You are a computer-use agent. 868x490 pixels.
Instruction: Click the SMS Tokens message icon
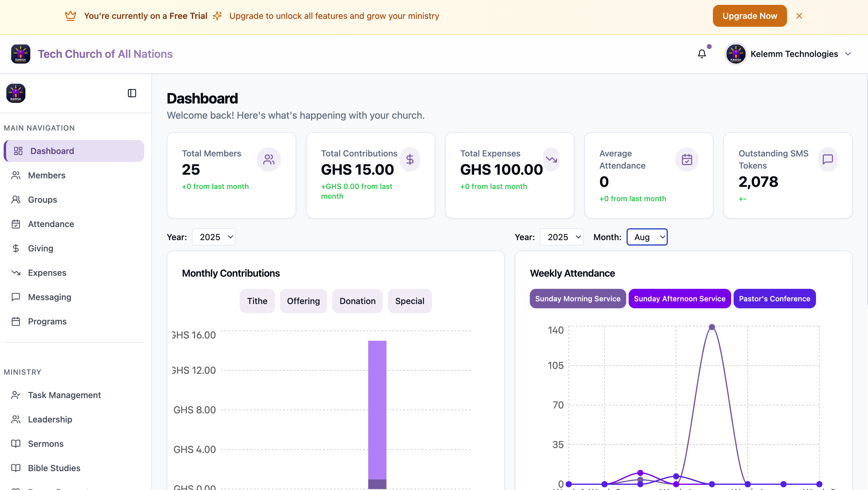pyautogui.click(x=827, y=159)
